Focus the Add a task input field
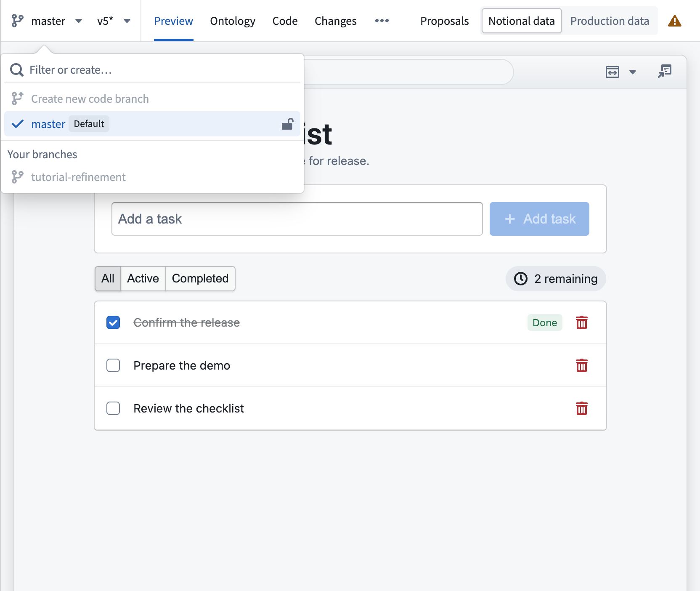 point(297,219)
